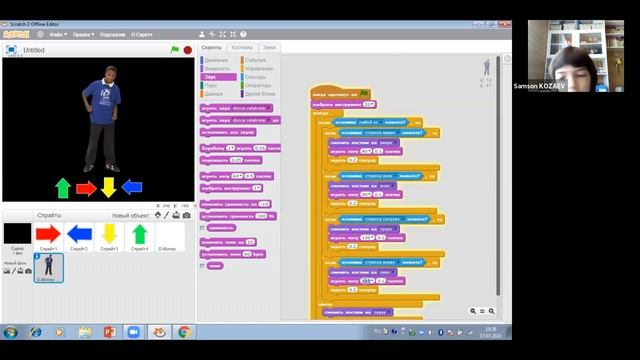Open the language globe menu
The image size is (640, 360).
click(40, 35)
